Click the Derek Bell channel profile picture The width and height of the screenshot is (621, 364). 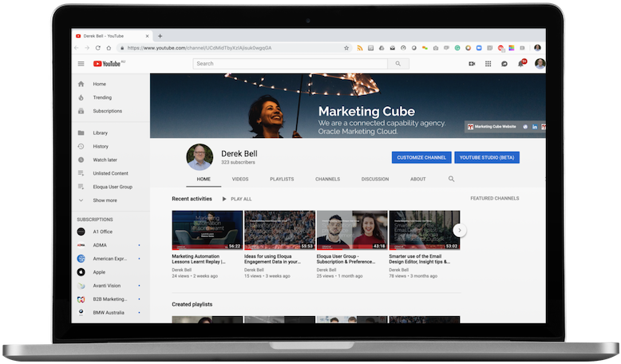pos(200,156)
